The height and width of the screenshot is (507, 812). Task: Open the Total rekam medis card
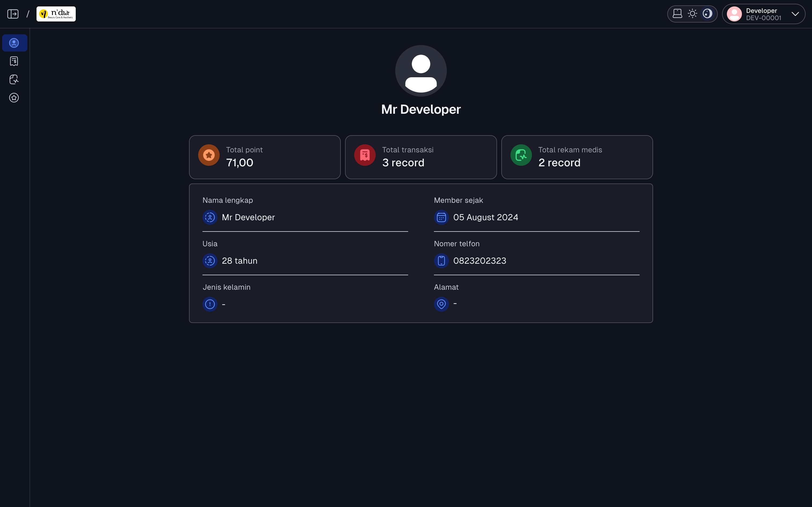point(577,157)
